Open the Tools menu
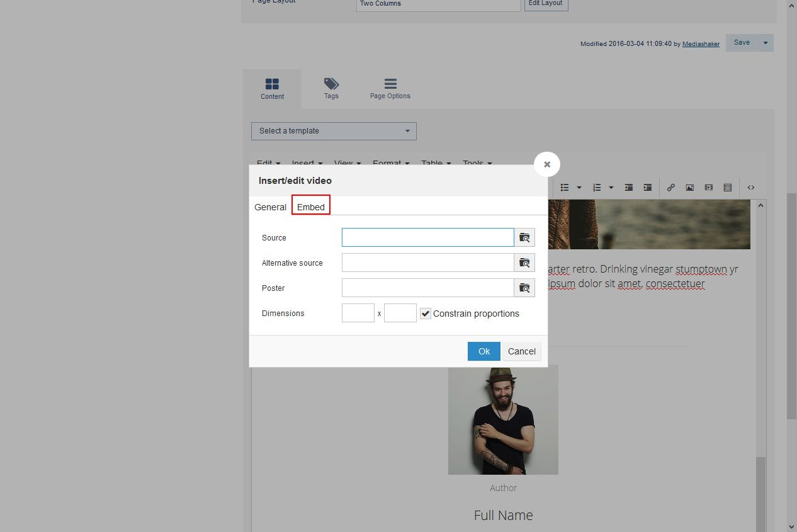797x532 pixels. click(x=477, y=162)
